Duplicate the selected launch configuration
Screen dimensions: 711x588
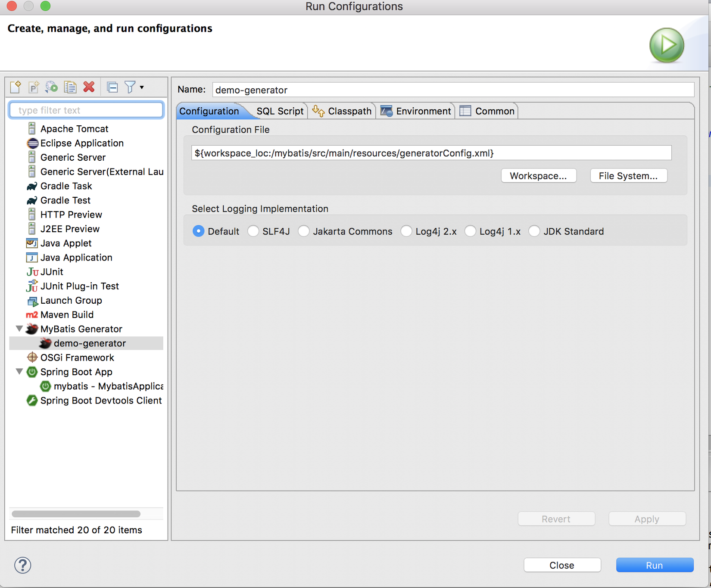(70, 87)
